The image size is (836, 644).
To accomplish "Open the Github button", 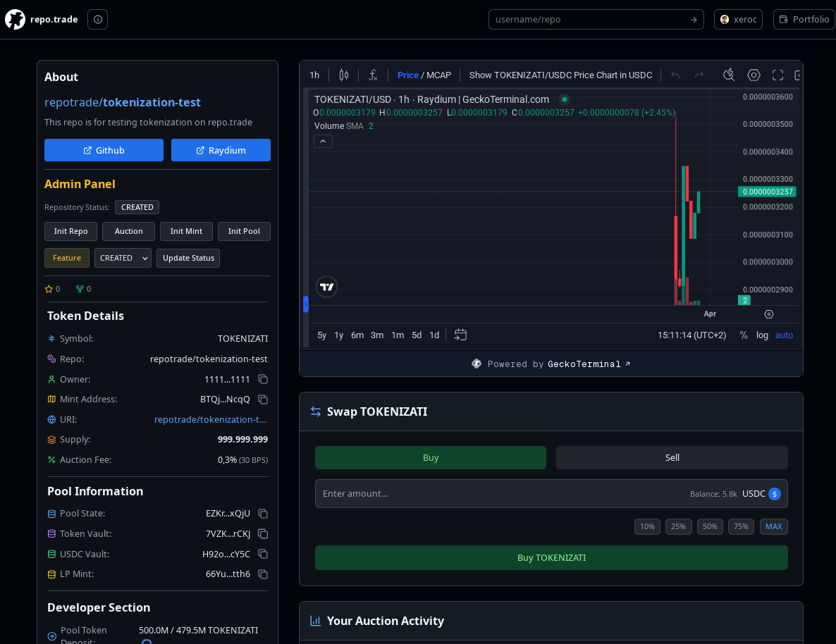I will point(104,150).
